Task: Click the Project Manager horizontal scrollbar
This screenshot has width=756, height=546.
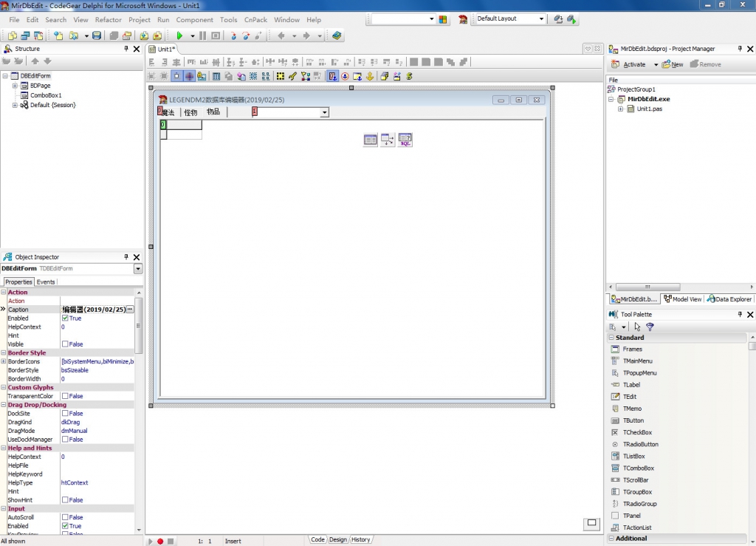Action: [647, 287]
